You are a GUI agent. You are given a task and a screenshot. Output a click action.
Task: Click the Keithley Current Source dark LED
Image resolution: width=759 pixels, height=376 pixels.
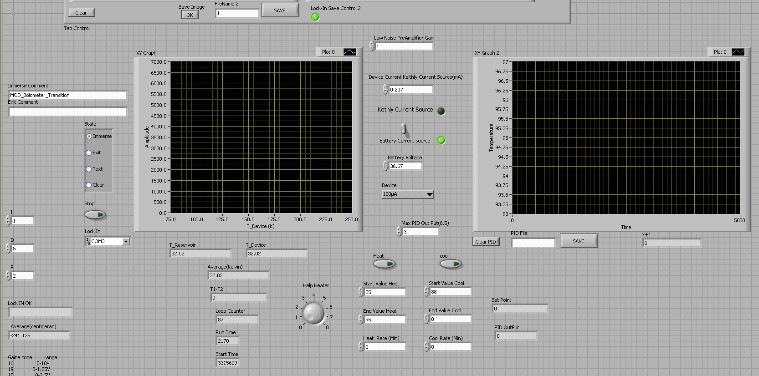point(441,111)
